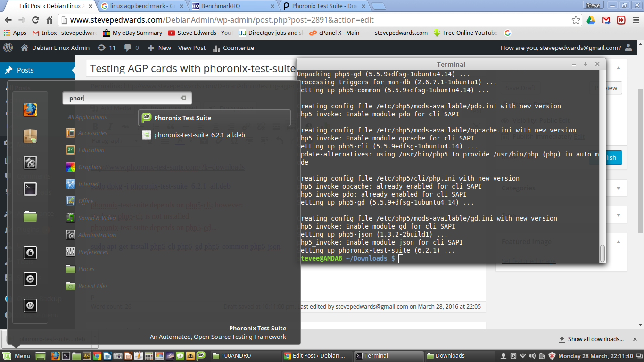Click Show all downloads link
The width and height of the screenshot is (644, 362).
pos(595,339)
